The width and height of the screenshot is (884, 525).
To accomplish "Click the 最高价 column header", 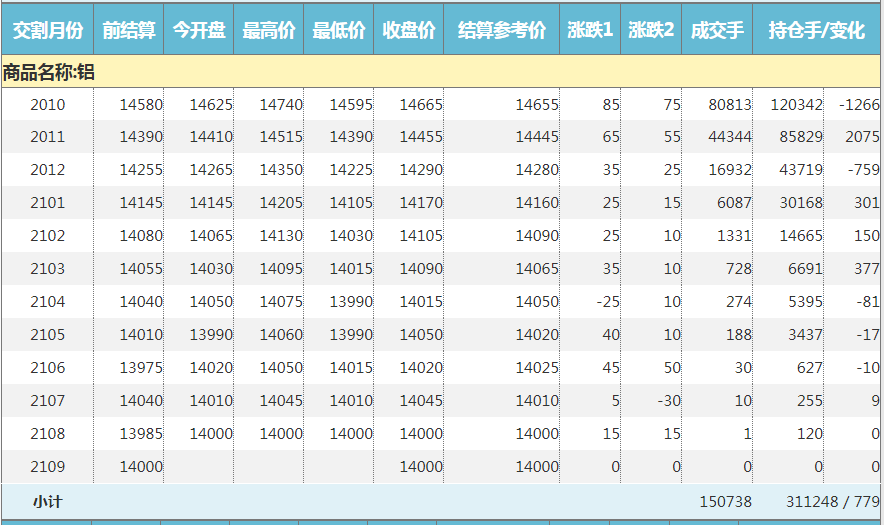I will (269, 30).
